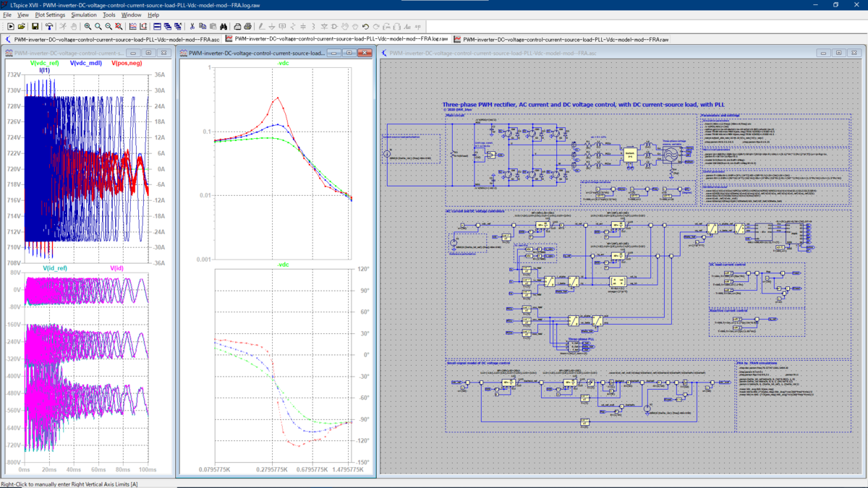
Task: Select the V(pos,neg) trace label
Action: (127, 64)
